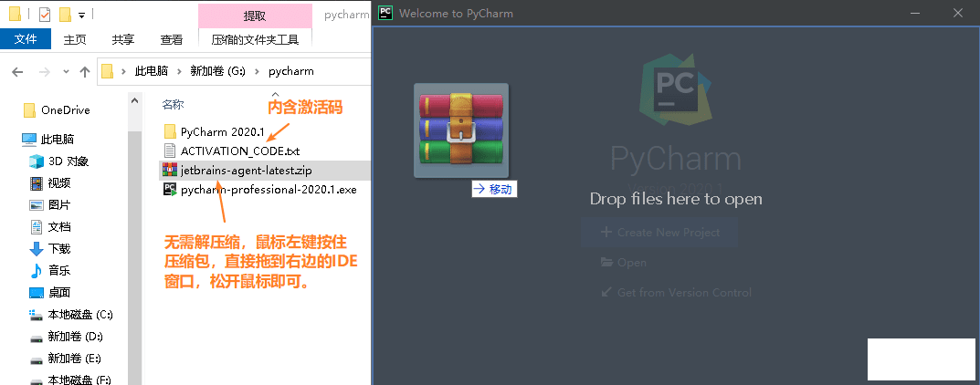
Task: Open the 文件 ribbon tab
Action: (26, 39)
